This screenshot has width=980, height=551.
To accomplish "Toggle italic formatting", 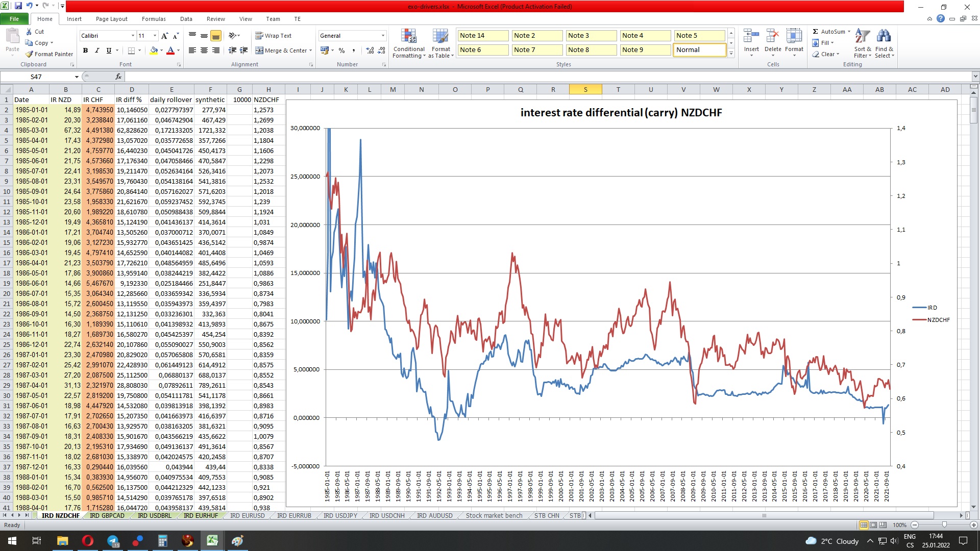I will point(97,51).
